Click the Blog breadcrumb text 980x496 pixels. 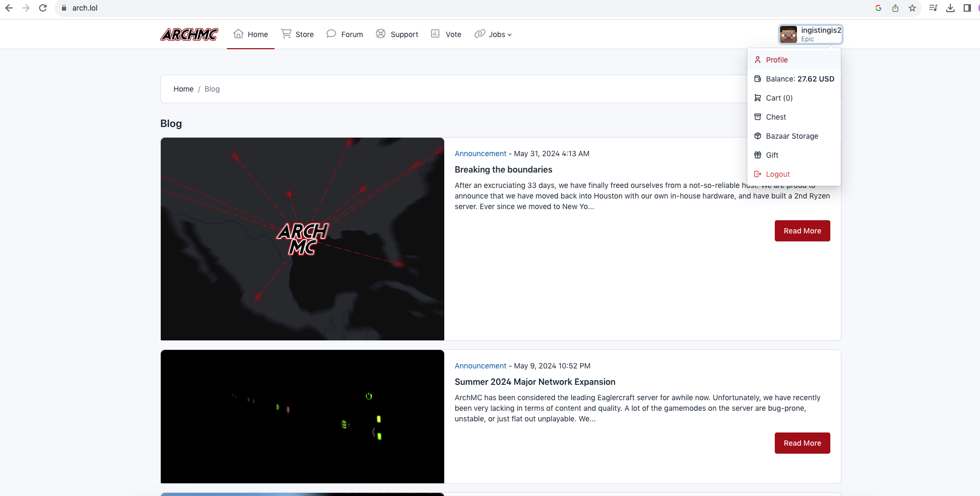pos(212,89)
